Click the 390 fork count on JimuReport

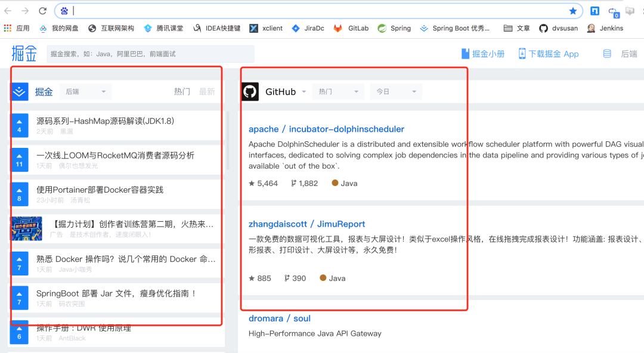coord(295,278)
